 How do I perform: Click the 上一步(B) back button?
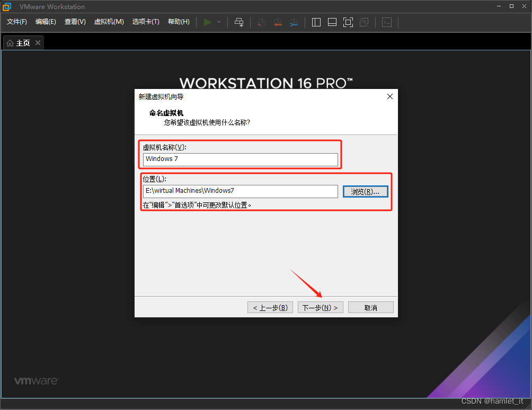coord(270,308)
